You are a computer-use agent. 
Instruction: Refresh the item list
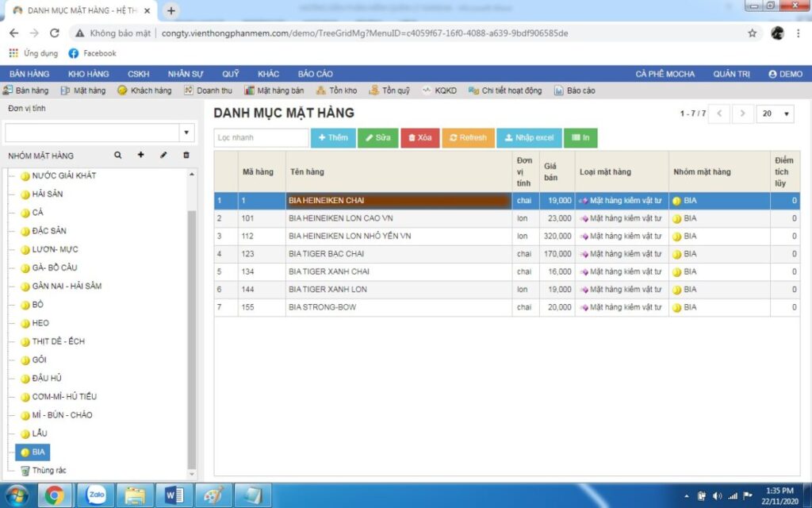click(x=468, y=138)
